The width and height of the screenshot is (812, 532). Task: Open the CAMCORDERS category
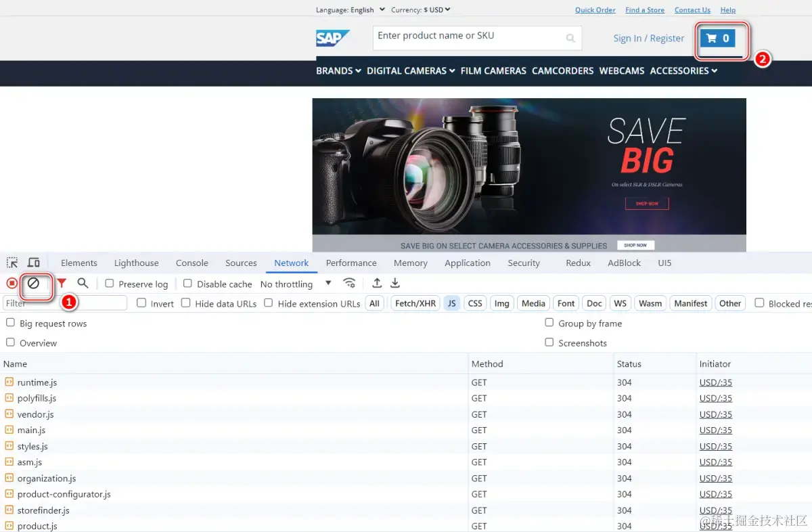(x=563, y=70)
